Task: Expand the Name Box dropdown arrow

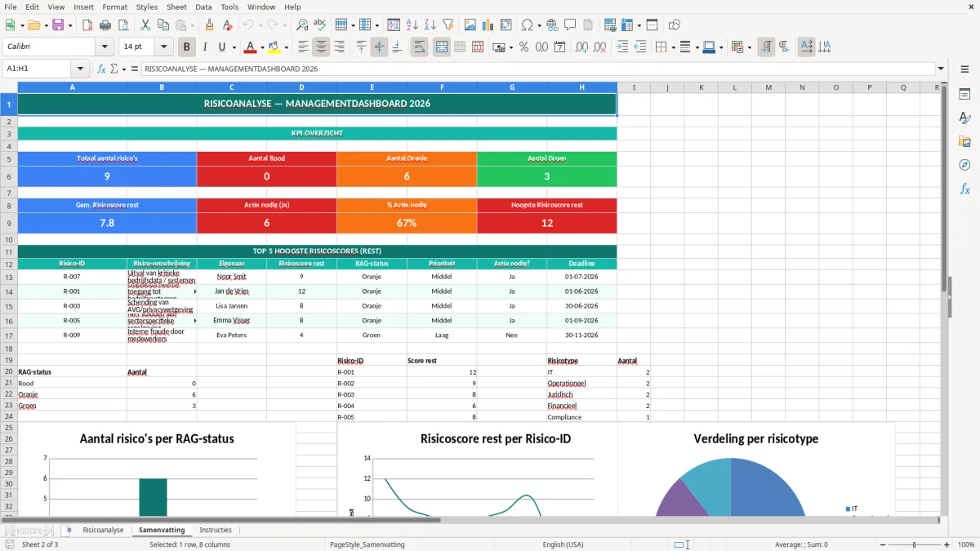Action: point(80,69)
